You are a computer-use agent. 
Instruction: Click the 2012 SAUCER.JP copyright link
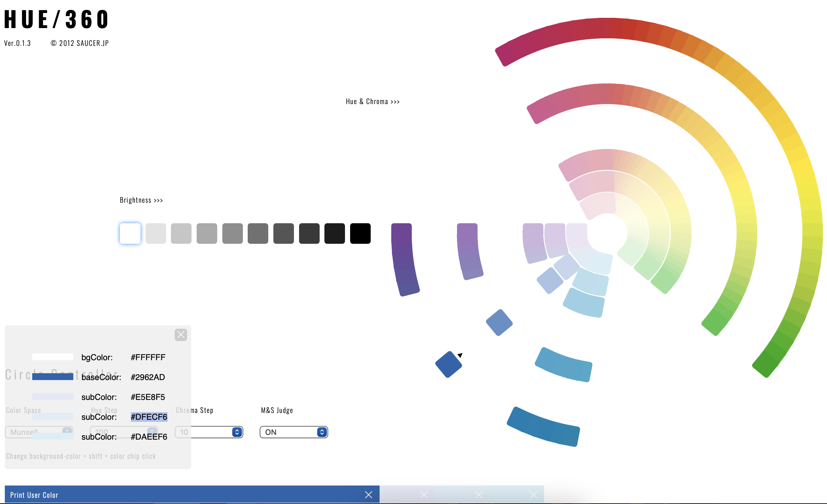80,43
